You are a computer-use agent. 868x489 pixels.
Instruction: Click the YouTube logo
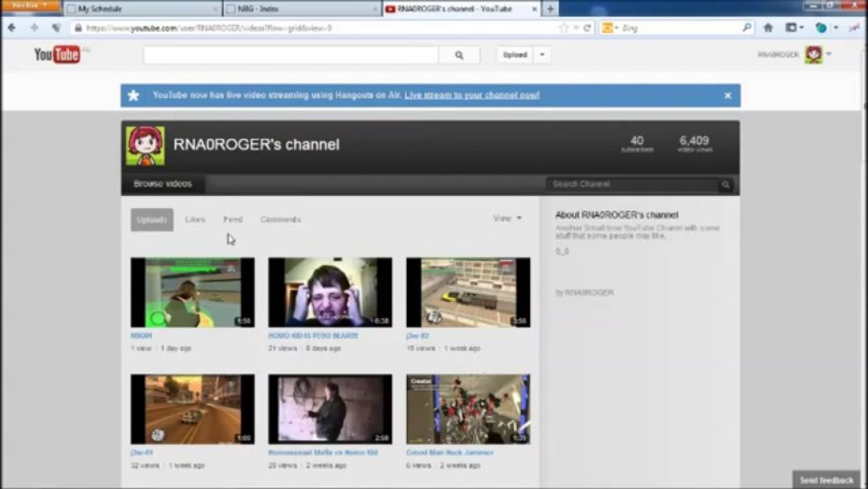click(x=57, y=55)
